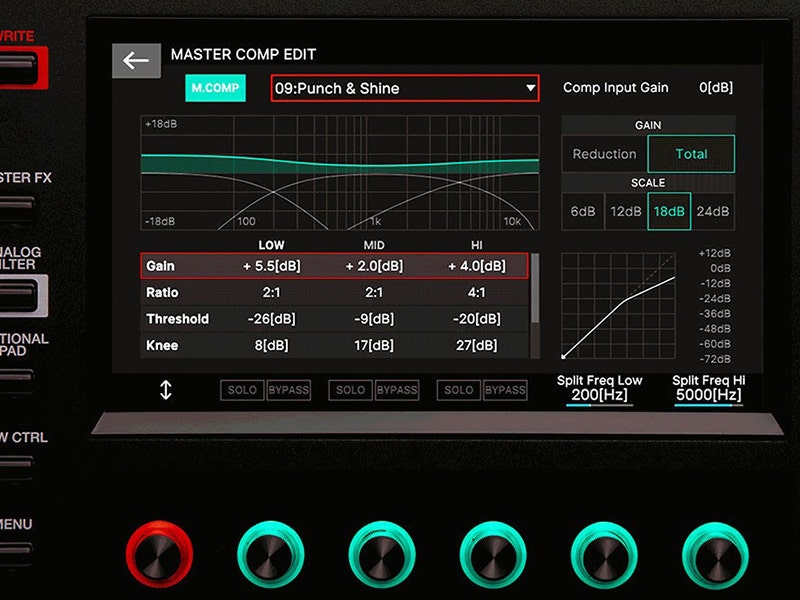This screenshot has height=600, width=800.
Task: Select the MID Knee value 17[dB]
Action: pyautogui.click(x=374, y=345)
